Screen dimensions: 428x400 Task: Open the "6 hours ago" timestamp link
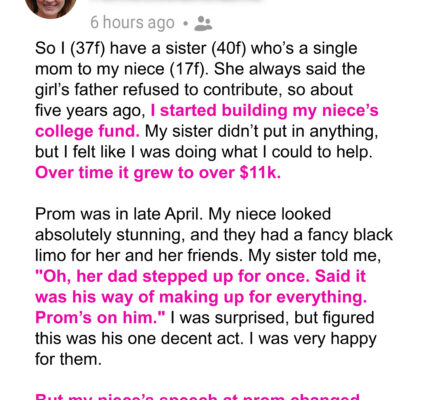click(x=132, y=23)
